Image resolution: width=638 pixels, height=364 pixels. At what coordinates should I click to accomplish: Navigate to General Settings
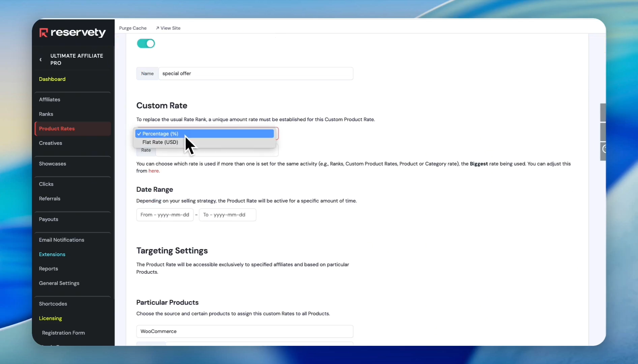click(x=59, y=283)
